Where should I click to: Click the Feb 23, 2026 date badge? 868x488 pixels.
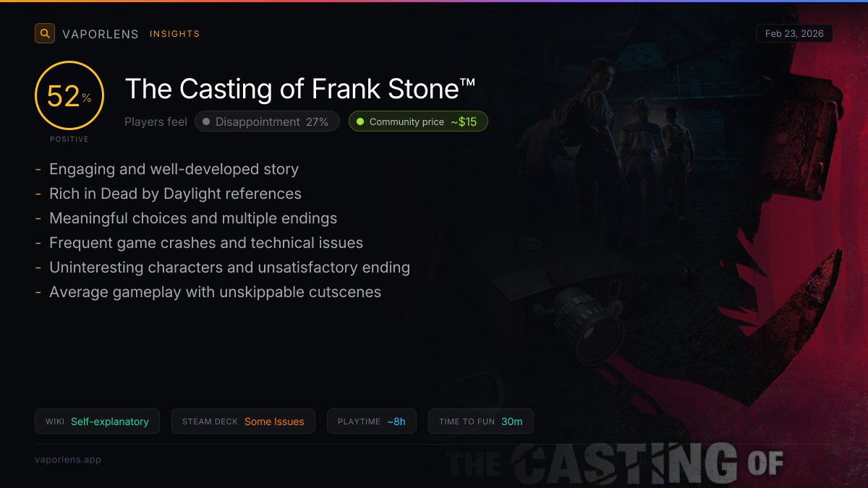click(x=793, y=34)
